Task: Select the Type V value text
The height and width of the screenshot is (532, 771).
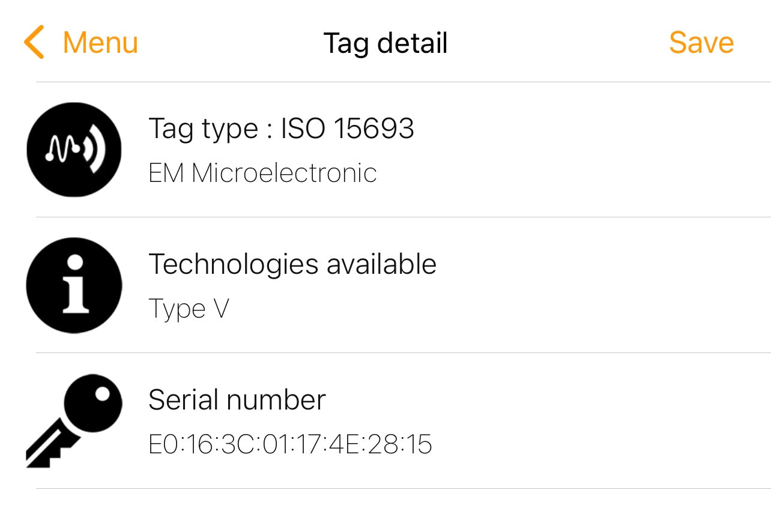Action: pyautogui.click(x=189, y=310)
